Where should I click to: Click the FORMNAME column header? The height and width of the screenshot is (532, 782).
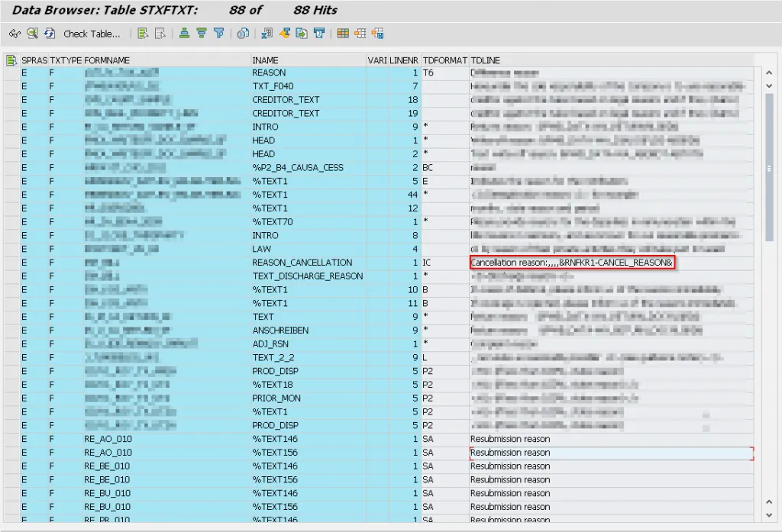pos(107,60)
